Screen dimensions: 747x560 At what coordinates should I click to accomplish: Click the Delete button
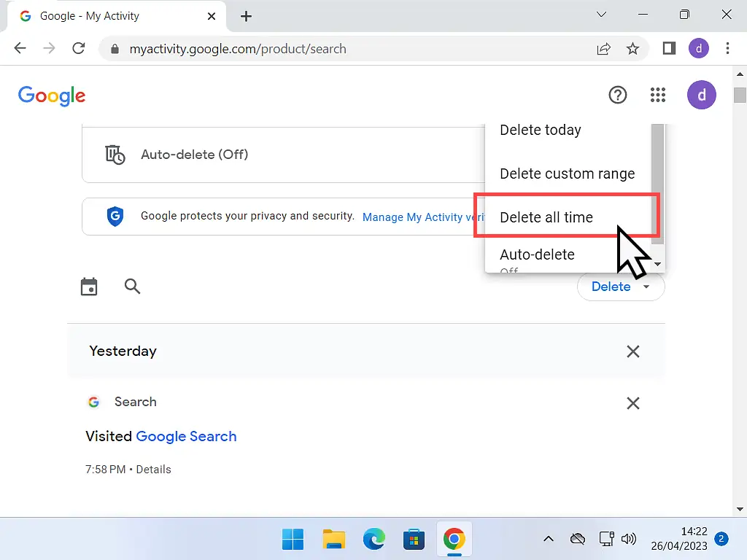(611, 287)
